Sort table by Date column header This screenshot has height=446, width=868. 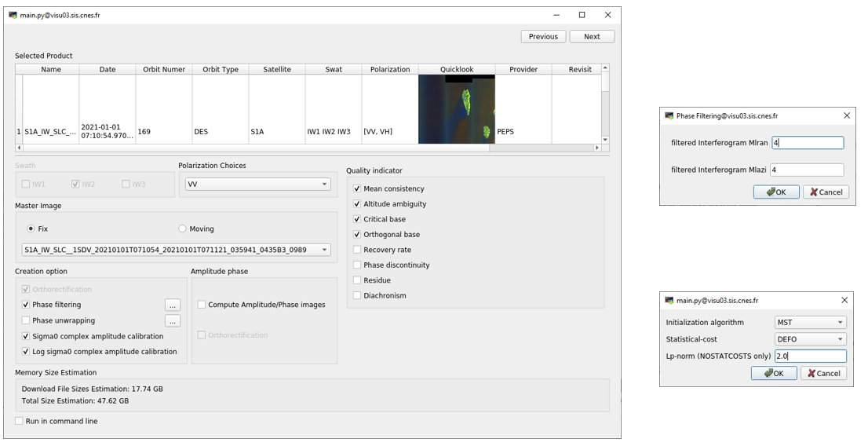click(x=108, y=69)
